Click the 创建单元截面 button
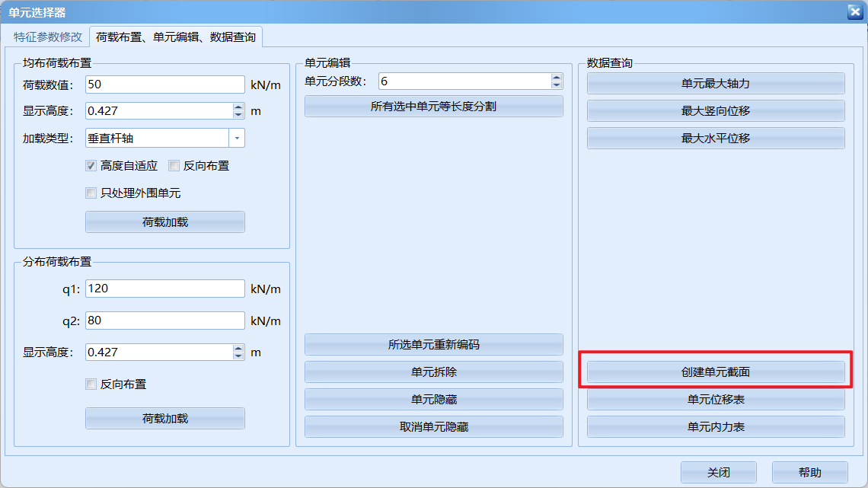 [715, 372]
